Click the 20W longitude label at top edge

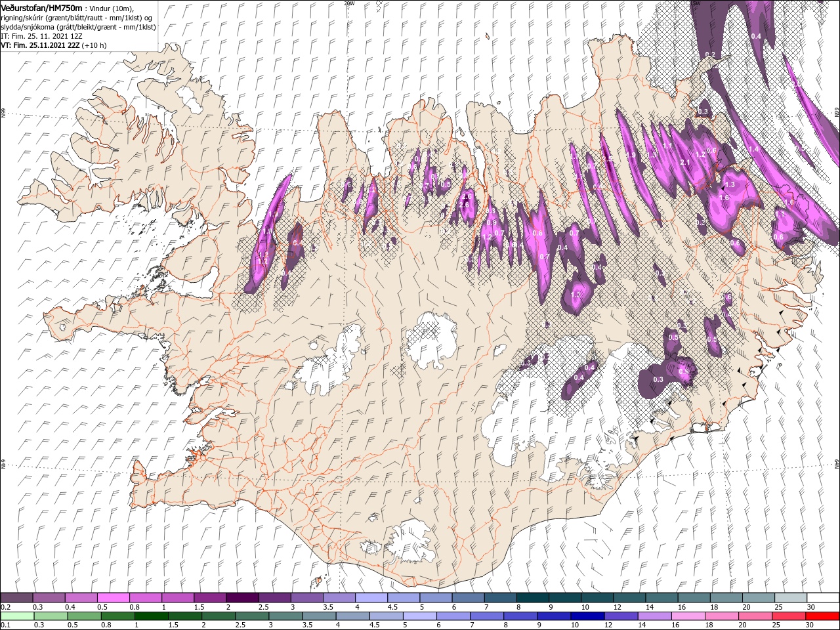click(x=349, y=3)
